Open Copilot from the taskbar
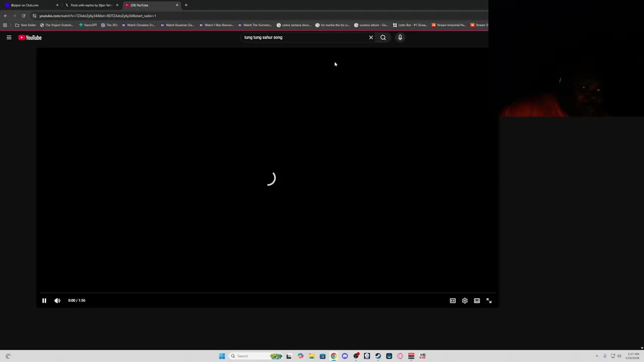644x362 pixels. [x=300, y=356]
